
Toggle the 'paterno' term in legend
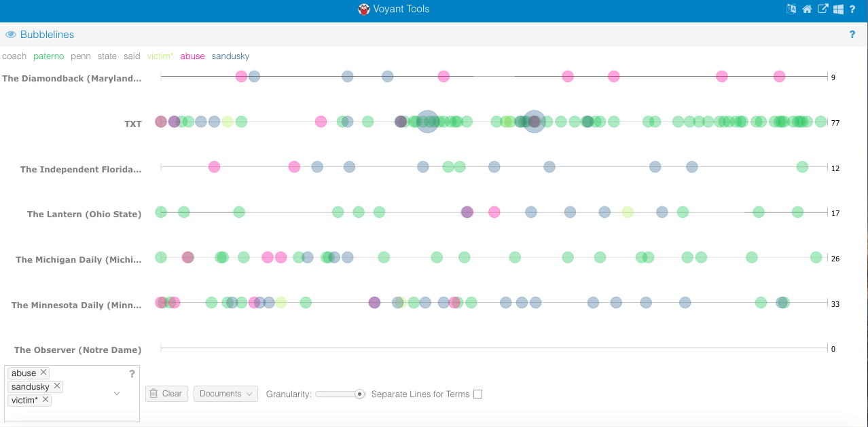click(x=48, y=56)
